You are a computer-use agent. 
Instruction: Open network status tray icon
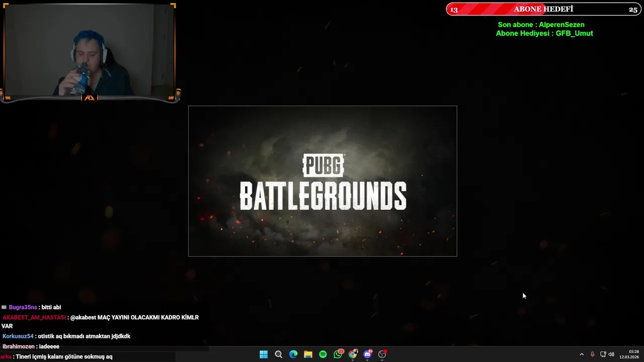pos(603,354)
